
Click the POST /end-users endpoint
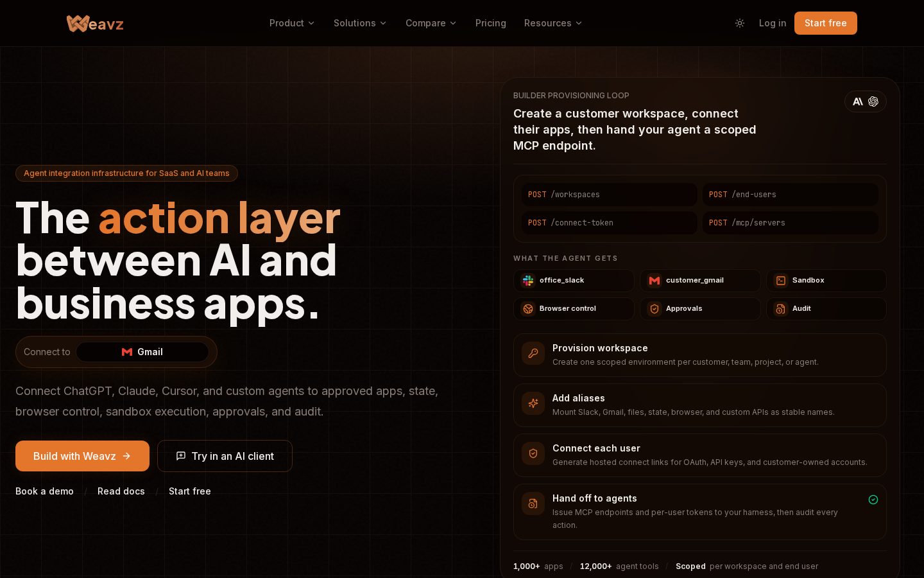point(791,195)
